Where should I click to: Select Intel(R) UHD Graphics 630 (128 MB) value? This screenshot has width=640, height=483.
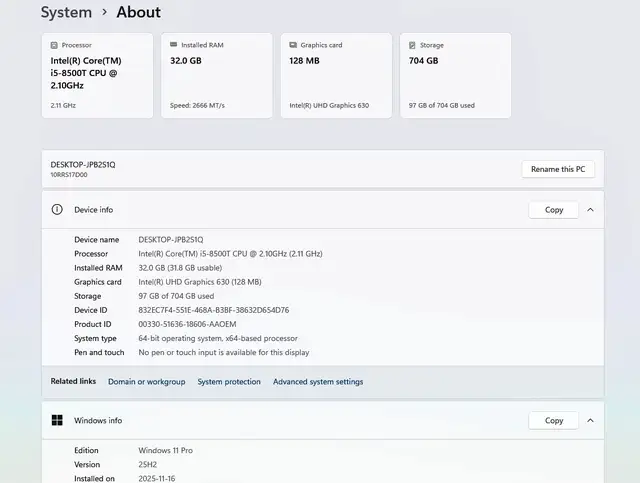[200, 282]
